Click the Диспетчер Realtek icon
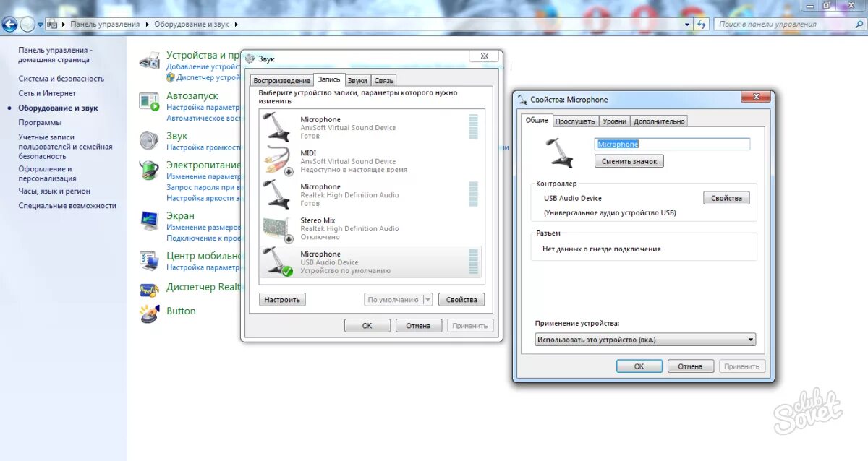Image resolution: width=868 pixels, height=461 pixels. click(149, 289)
